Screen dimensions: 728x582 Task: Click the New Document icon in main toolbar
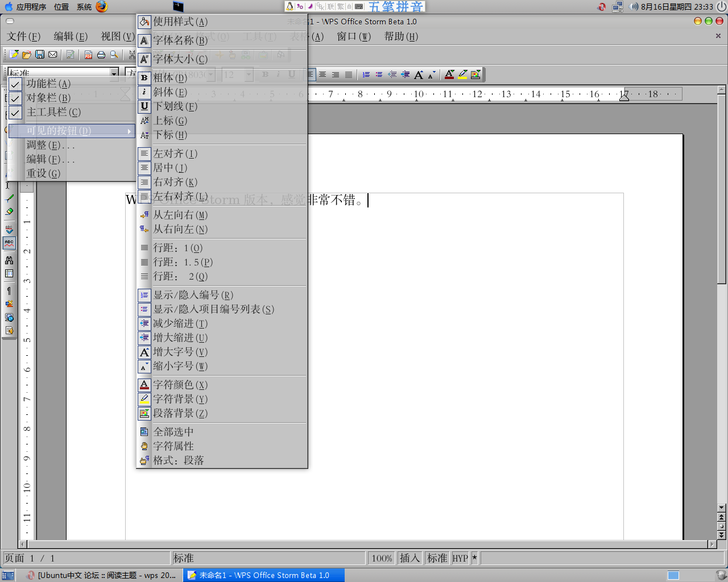click(14, 55)
